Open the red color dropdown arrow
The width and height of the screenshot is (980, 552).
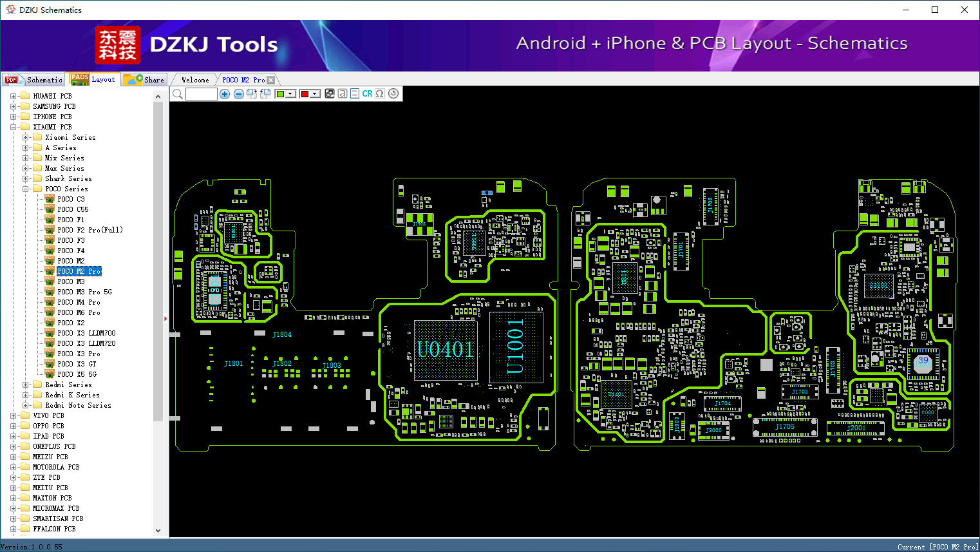click(315, 94)
